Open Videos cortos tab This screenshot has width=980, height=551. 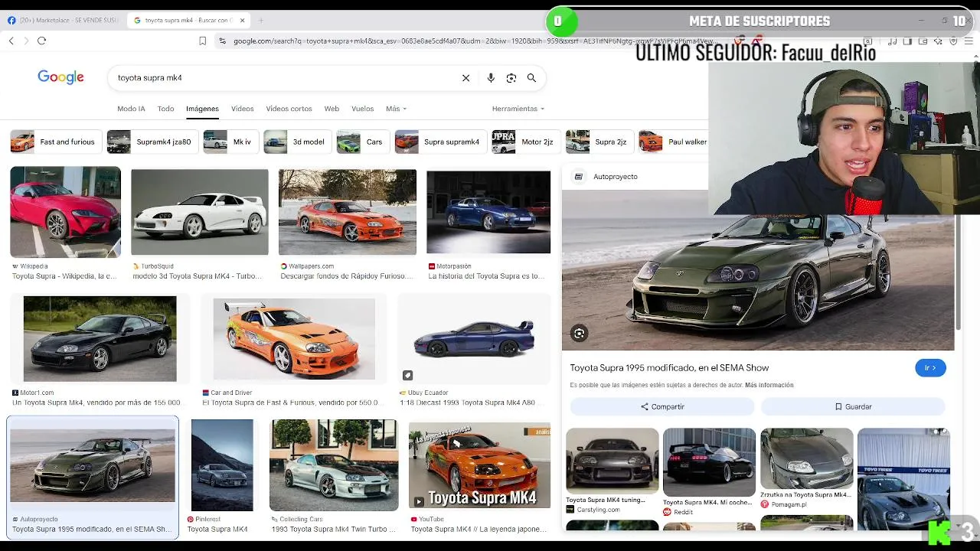click(289, 109)
